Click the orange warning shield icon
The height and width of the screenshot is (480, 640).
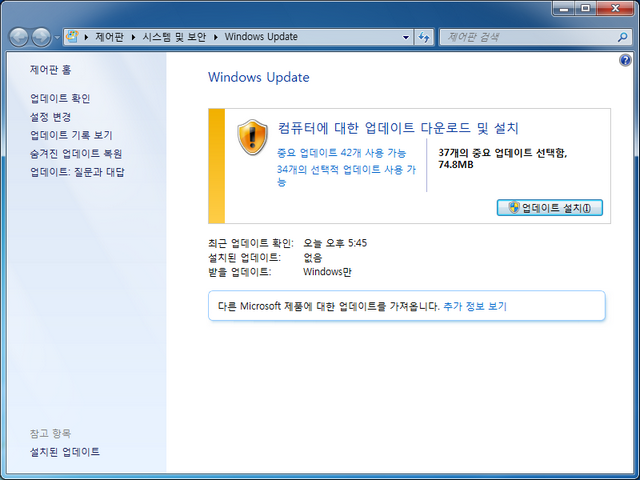point(252,137)
